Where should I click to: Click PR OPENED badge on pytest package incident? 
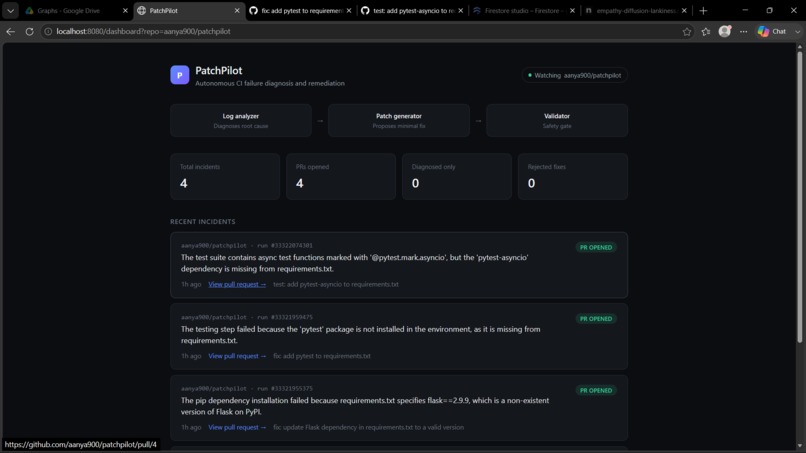click(596, 319)
